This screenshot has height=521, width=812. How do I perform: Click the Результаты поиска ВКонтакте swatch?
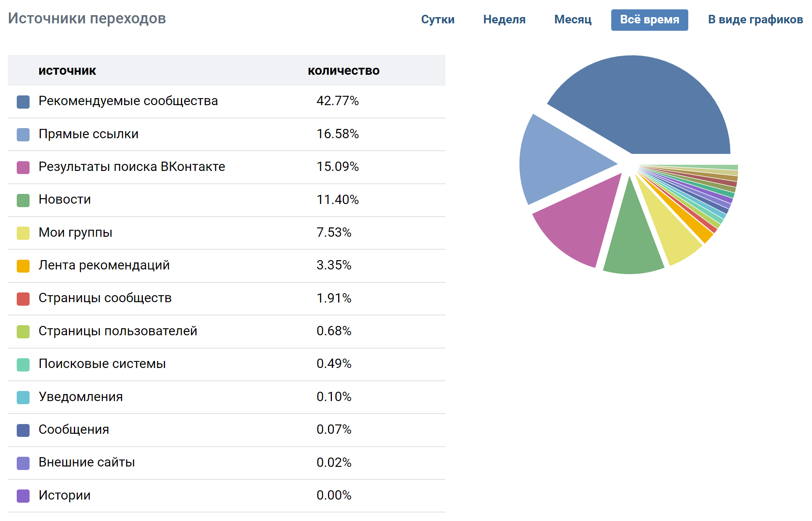point(23,167)
